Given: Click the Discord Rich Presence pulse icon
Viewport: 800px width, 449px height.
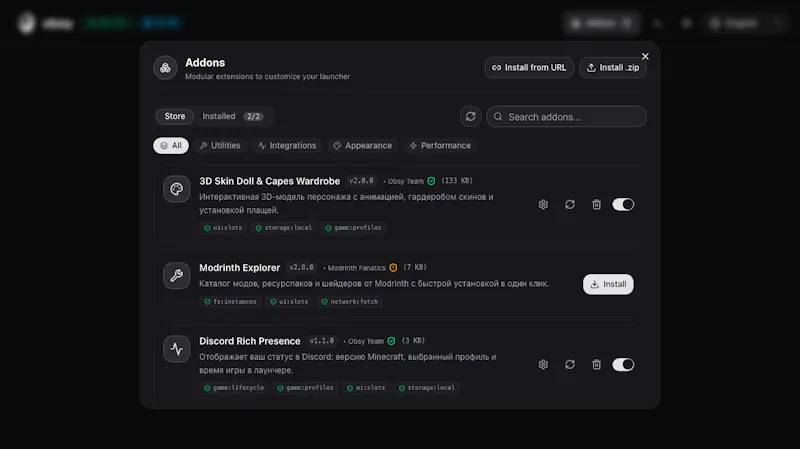Looking at the screenshot, I should coord(177,349).
